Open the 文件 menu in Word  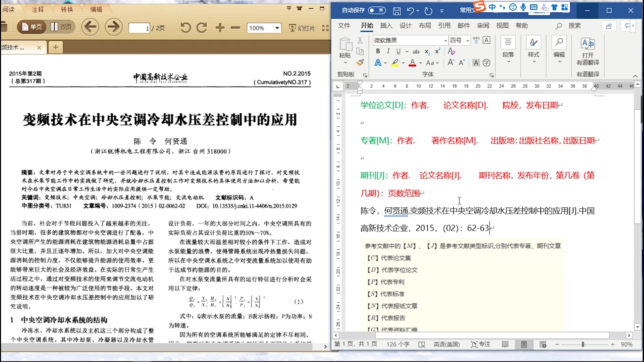tap(344, 25)
